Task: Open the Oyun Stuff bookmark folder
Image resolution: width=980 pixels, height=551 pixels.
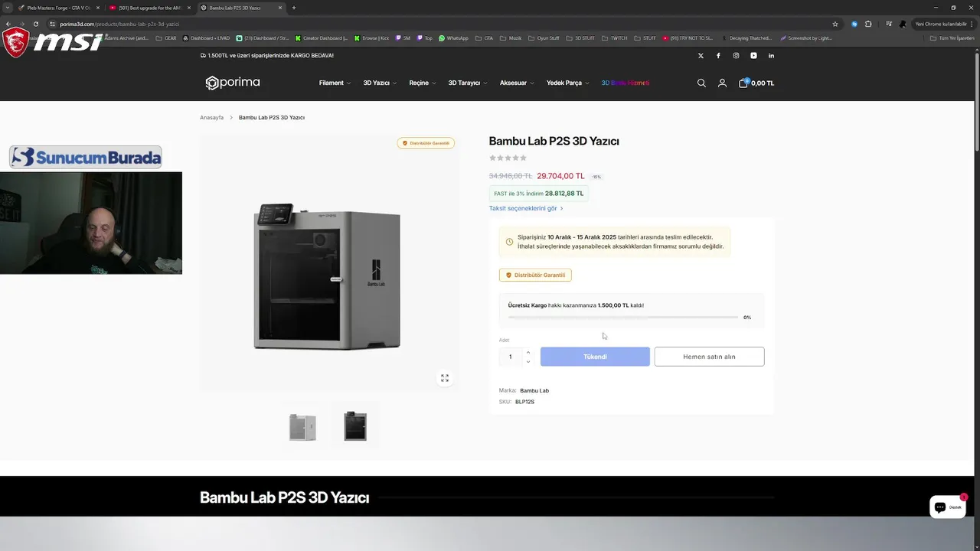Action: pos(543,38)
